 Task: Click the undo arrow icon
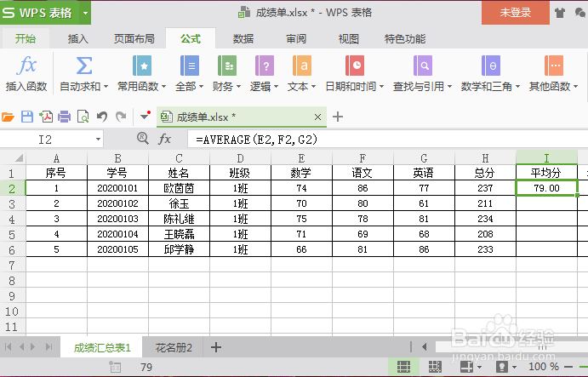coord(101,117)
